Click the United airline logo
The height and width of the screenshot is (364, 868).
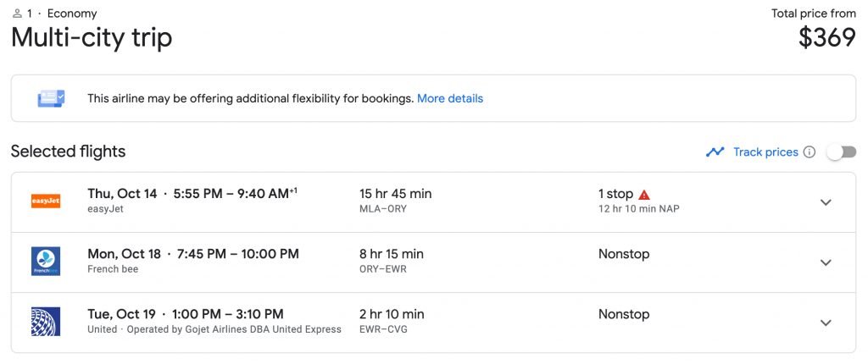pyautogui.click(x=45, y=322)
